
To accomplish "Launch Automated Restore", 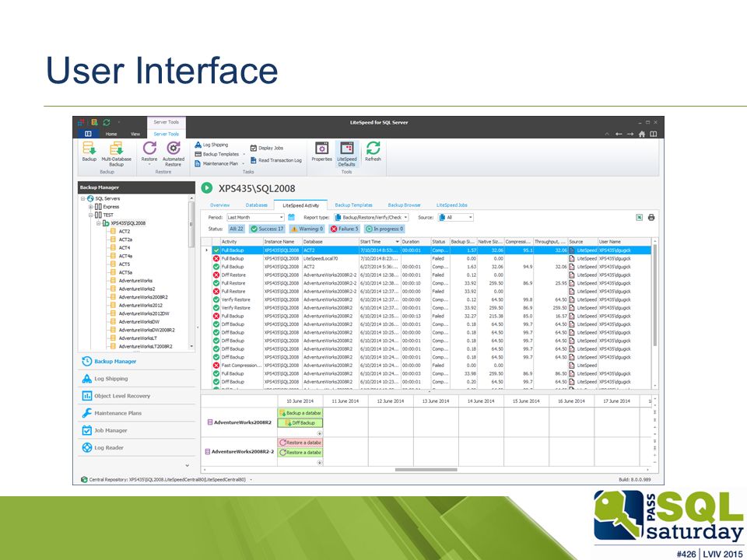I will [174, 153].
